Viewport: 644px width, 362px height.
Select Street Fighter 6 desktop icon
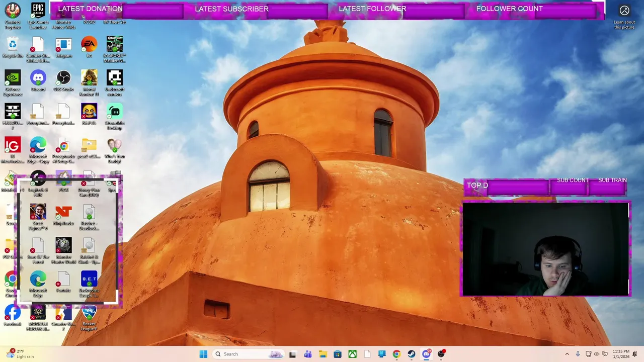[x=38, y=217]
